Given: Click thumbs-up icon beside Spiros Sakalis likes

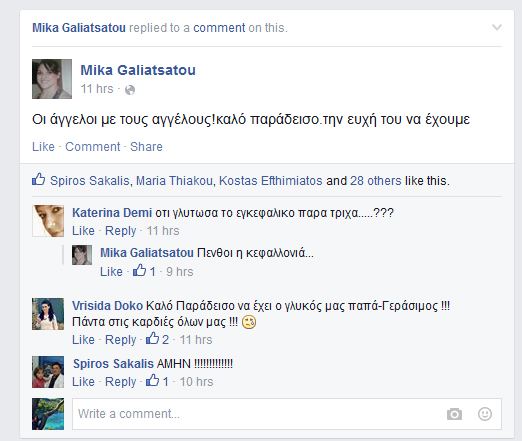Looking at the screenshot, I should [39, 179].
